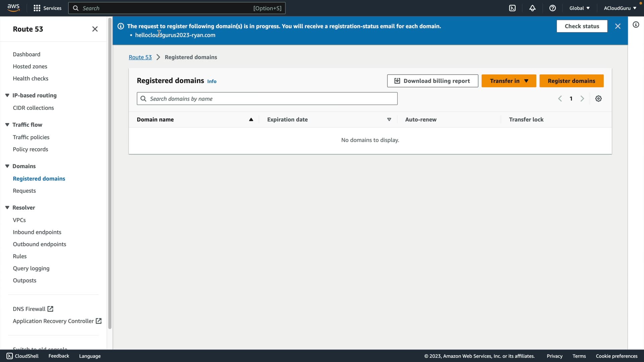This screenshot has width=644, height=362.
Task: Open the help question mark icon
Action: 552,8
